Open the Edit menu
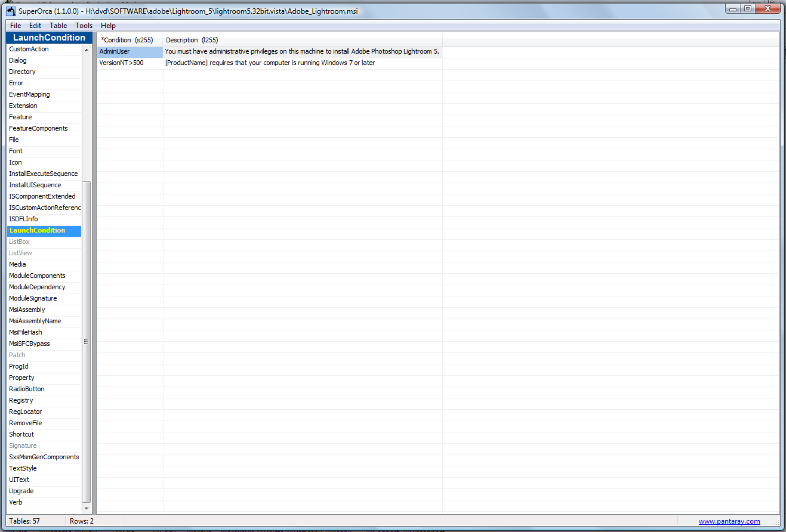Viewport: 786px width, 532px height. [35, 26]
